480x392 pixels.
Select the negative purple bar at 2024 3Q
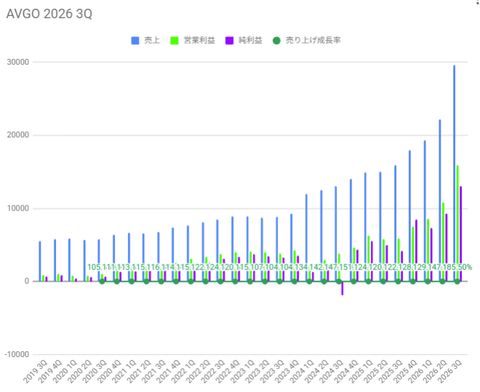point(342,288)
